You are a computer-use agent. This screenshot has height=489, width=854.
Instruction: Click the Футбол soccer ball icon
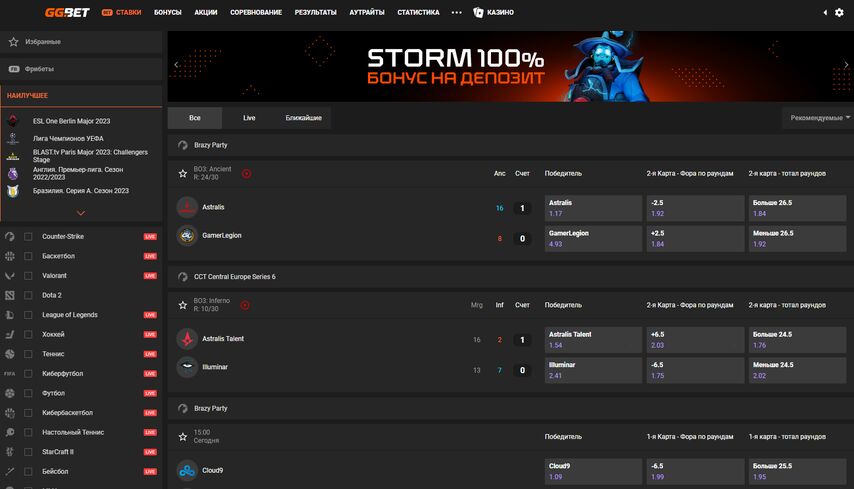click(10, 393)
